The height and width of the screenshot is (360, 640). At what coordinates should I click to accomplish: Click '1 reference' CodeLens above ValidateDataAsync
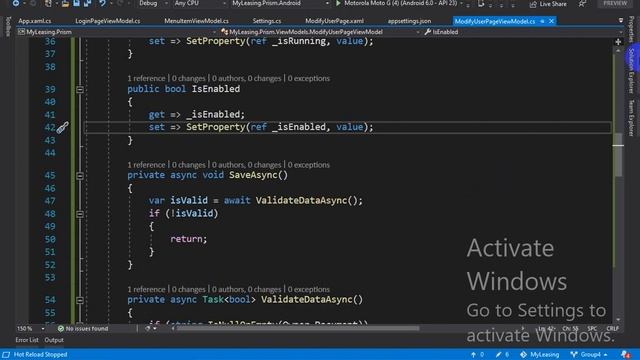click(x=146, y=289)
